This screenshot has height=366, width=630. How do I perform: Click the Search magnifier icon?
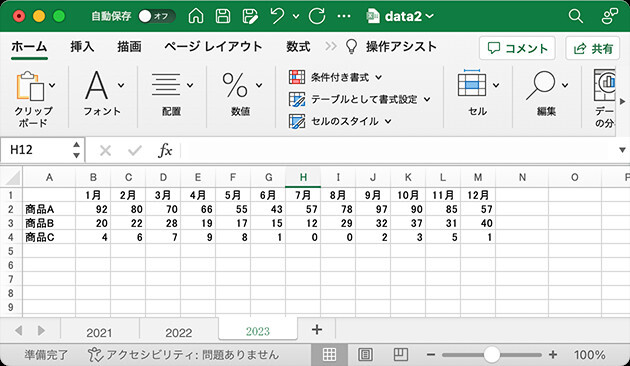click(x=575, y=16)
